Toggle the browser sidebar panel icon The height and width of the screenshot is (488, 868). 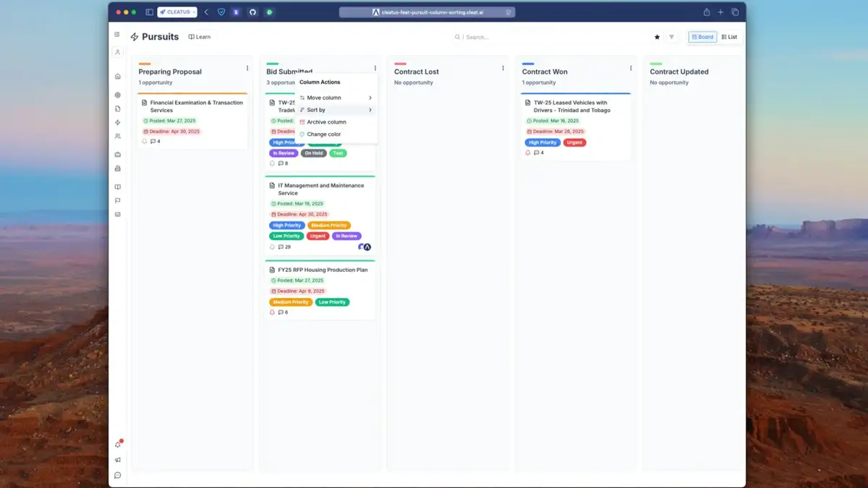click(x=149, y=12)
